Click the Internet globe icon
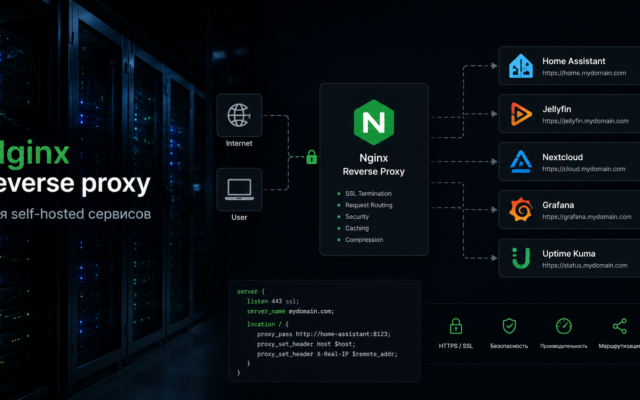This screenshot has height=400, width=640. click(x=239, y=115)
